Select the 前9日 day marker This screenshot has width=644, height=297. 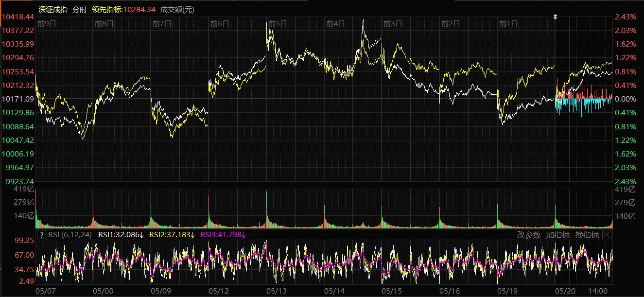pos(47,23)
